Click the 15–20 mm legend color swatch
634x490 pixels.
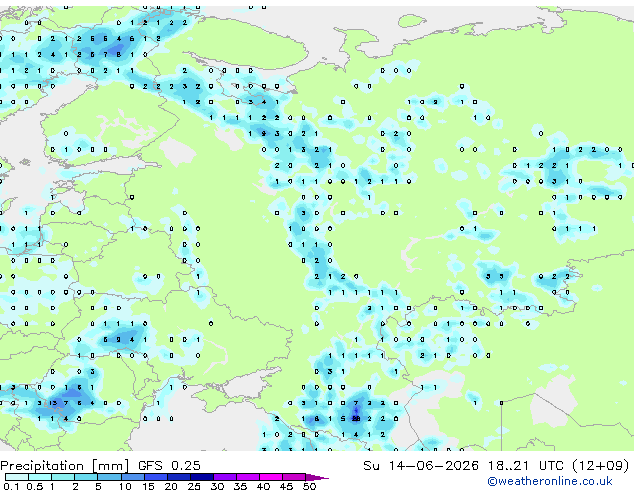click(155, 477)
